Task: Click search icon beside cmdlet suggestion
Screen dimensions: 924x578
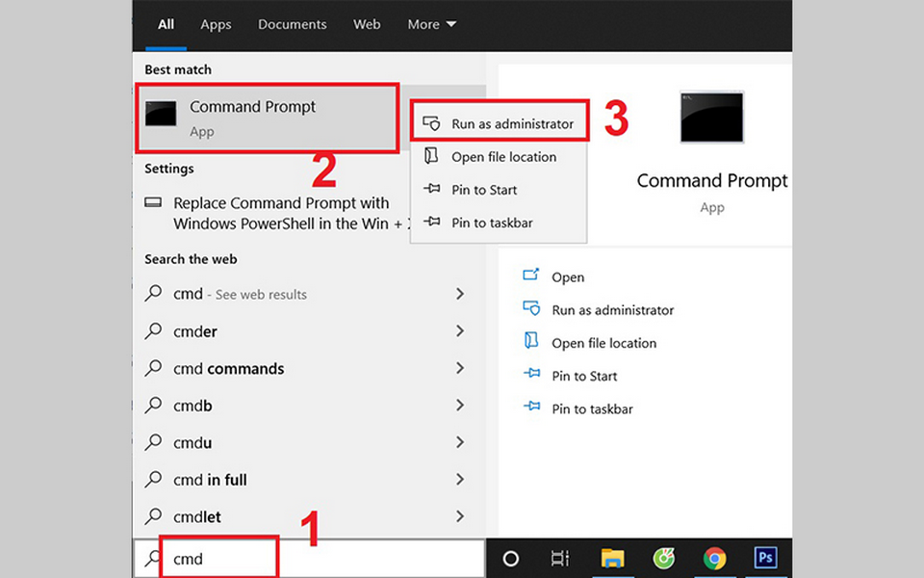Action: (153, 516)
